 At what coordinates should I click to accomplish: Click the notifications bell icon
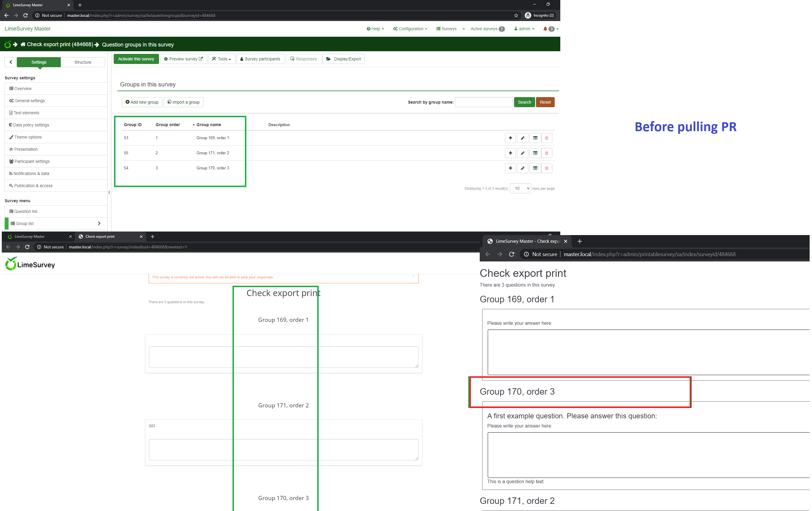click(x=545, y=29)
